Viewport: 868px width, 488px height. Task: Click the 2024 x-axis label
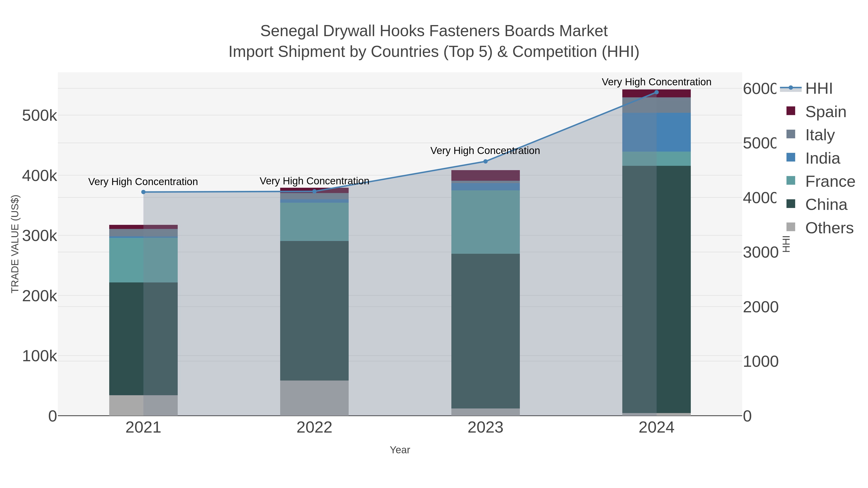656,427
